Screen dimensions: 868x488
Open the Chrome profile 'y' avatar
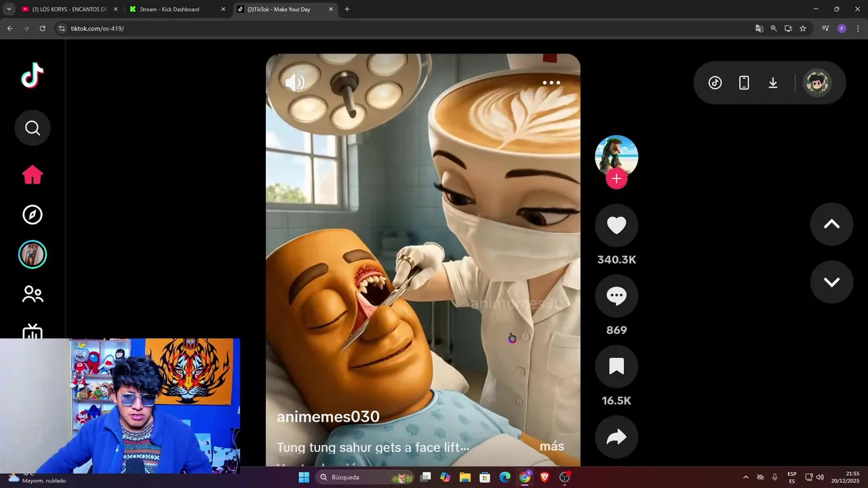(842, 28)
